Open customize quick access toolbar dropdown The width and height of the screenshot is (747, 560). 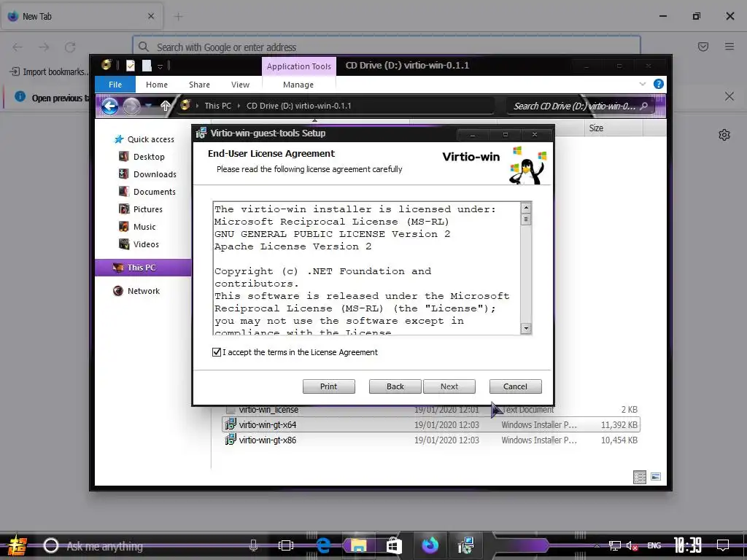pyautogui.click(x=160, y=66)
